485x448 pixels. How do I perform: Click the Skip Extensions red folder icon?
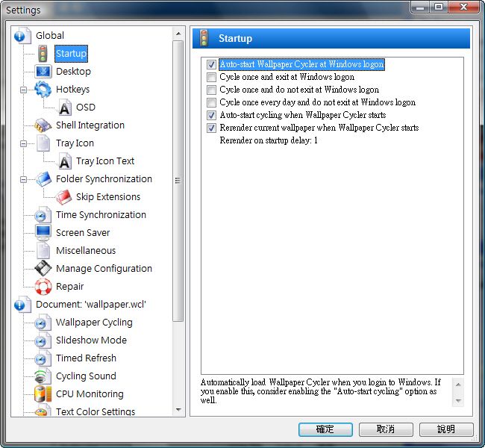click(63, 197)
